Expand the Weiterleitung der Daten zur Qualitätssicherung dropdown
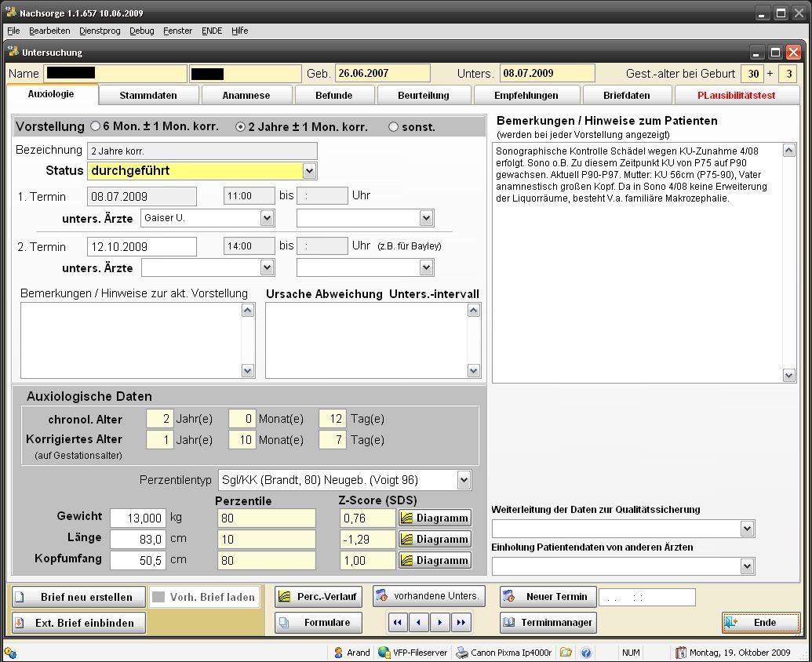Image resolution: width=812 pixels, height=662 pixels. pyautogui.click(x=746, y=529)
